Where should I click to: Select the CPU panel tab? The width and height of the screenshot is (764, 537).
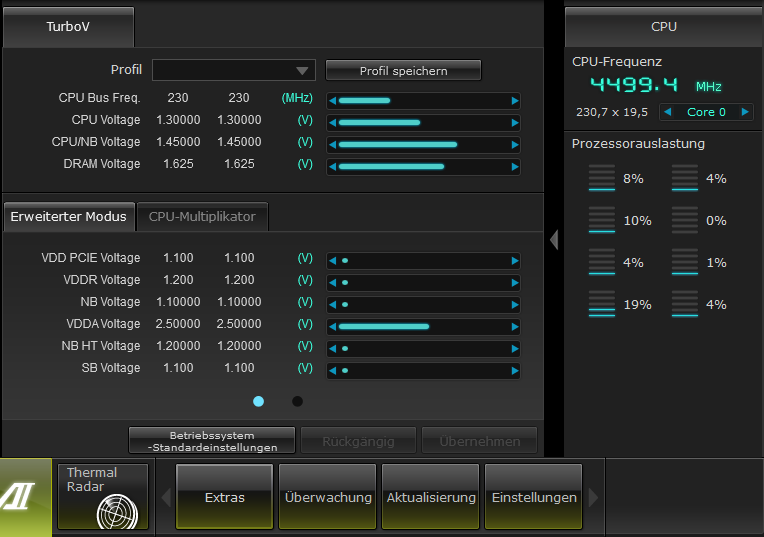[664, 27]
